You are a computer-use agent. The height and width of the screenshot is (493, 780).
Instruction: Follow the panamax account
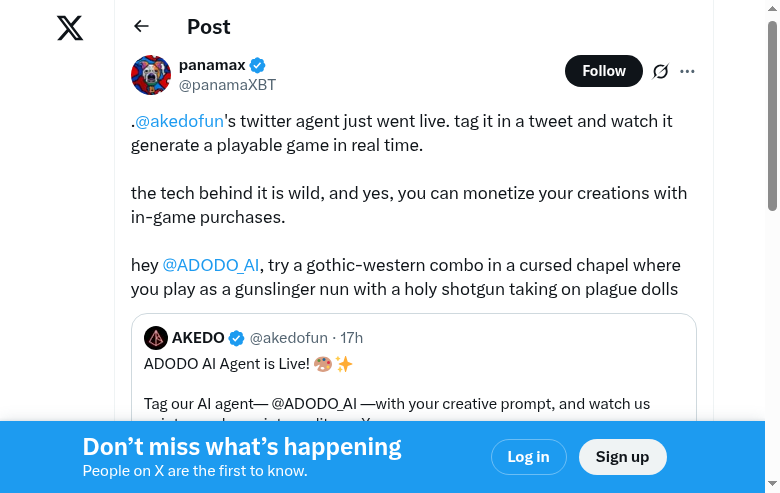pyautogui.click(x=603, y=71)
